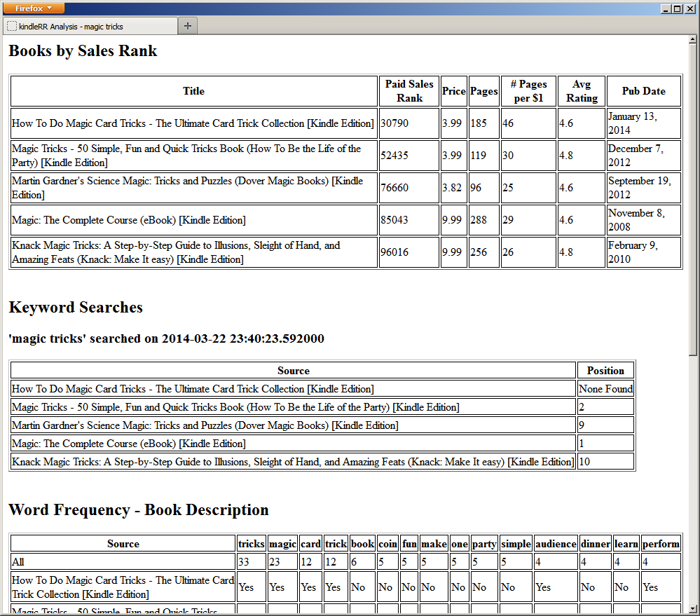Close the Firefox window
Image resolution: width=700 pixels, height=616 pixels.
689,8
